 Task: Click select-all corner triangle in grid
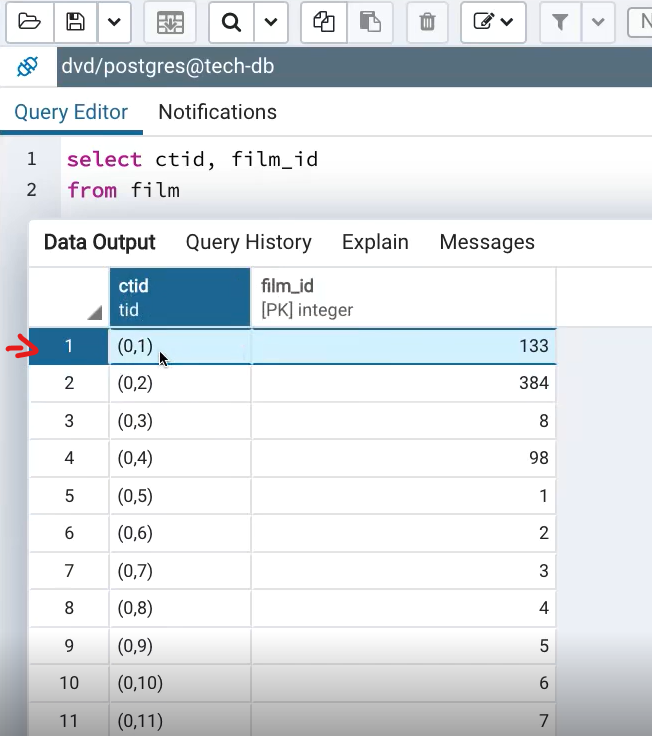click(94, 312)
